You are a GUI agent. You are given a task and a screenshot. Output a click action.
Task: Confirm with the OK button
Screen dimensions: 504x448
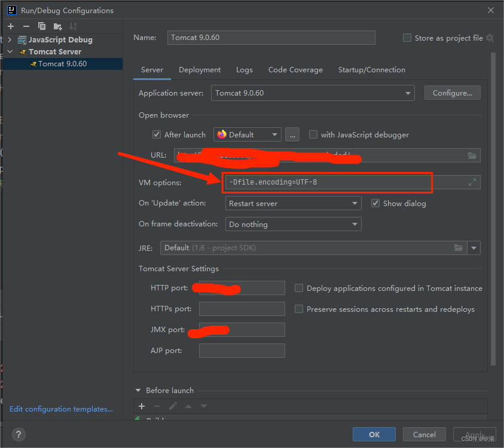[374, 434]
